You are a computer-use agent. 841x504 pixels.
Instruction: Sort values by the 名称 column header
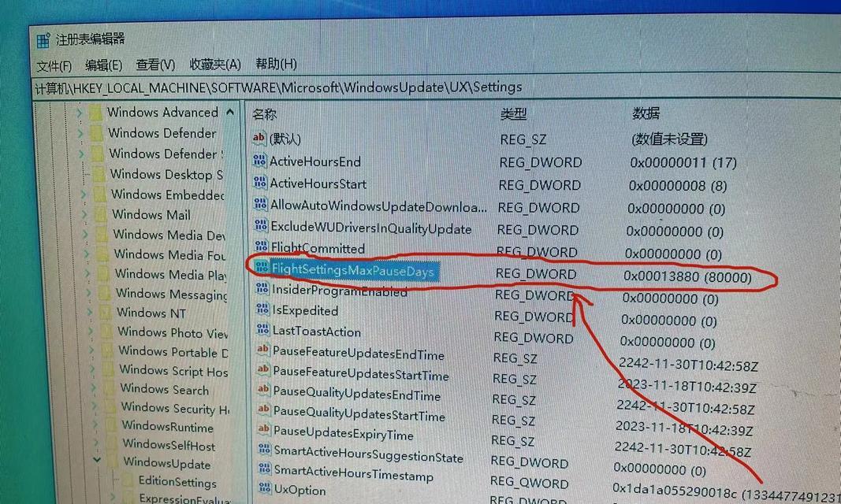(x=264, y=114)
